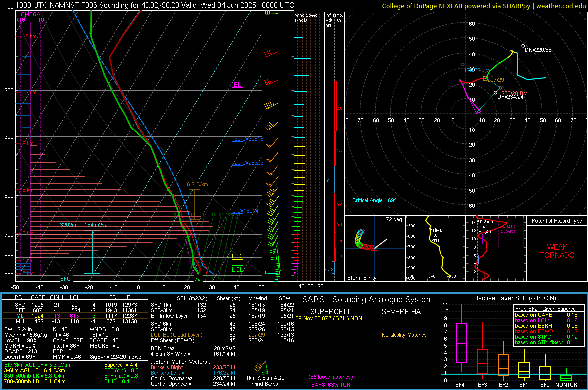Click the magenta 'EL' level label
The height and width of the screenshot is (390, 588).
pyautogui.click(x=237, y=84)
